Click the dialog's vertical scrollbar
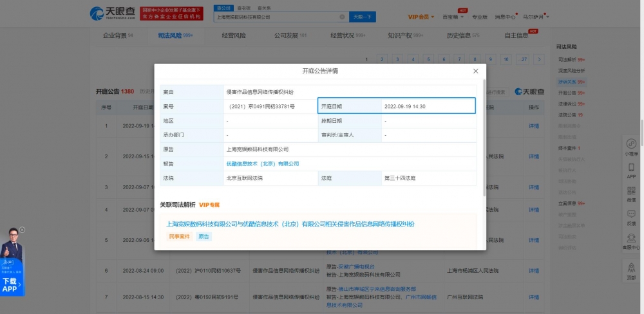Screen dimensions: 644x314 coord(484,138)
